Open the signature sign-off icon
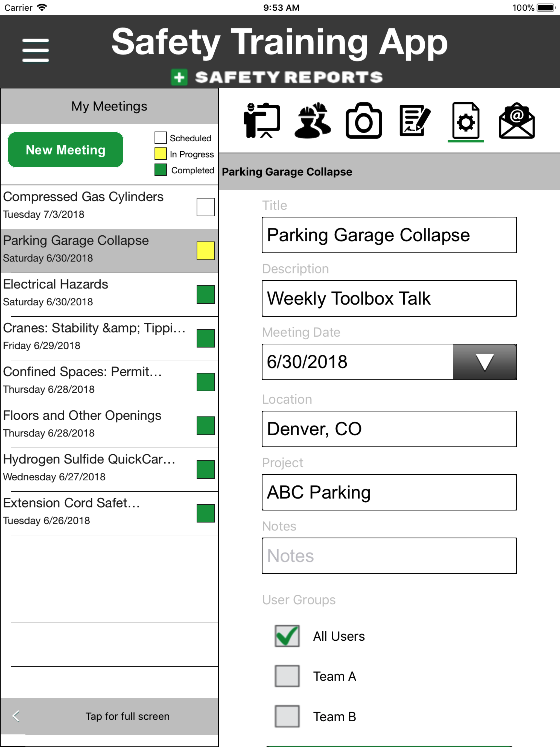The height and width of the screenshot is (747, 560). click(415, 121)
